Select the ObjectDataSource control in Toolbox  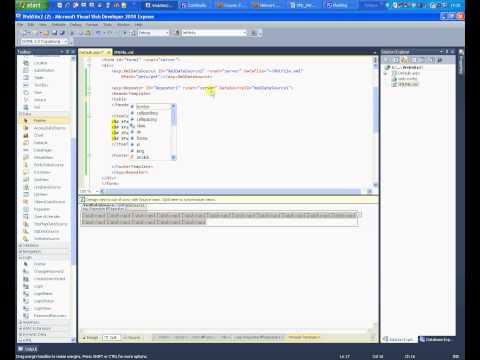click(49, 202)
